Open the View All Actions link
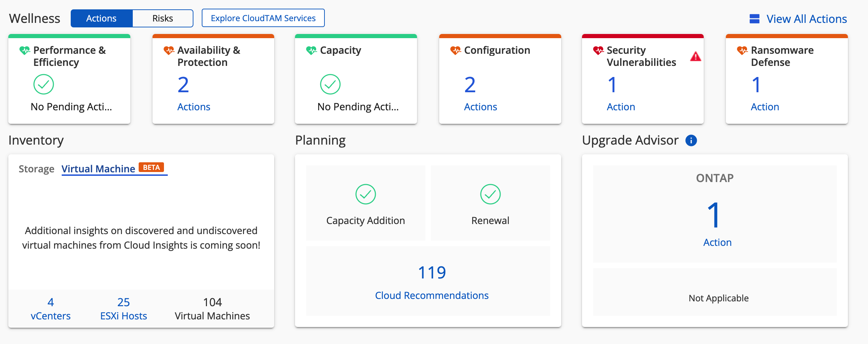The width and height of the screenshot is (868, 344). [x=806, y=19]
